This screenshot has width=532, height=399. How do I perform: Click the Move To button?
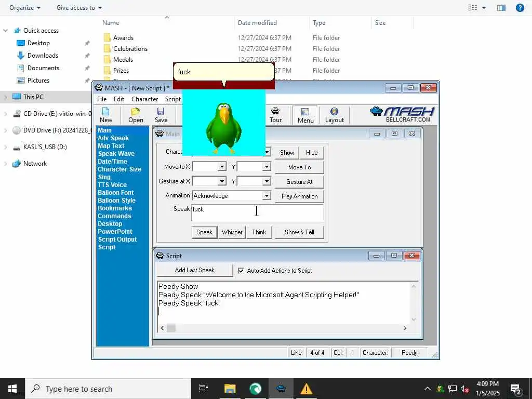299,167
